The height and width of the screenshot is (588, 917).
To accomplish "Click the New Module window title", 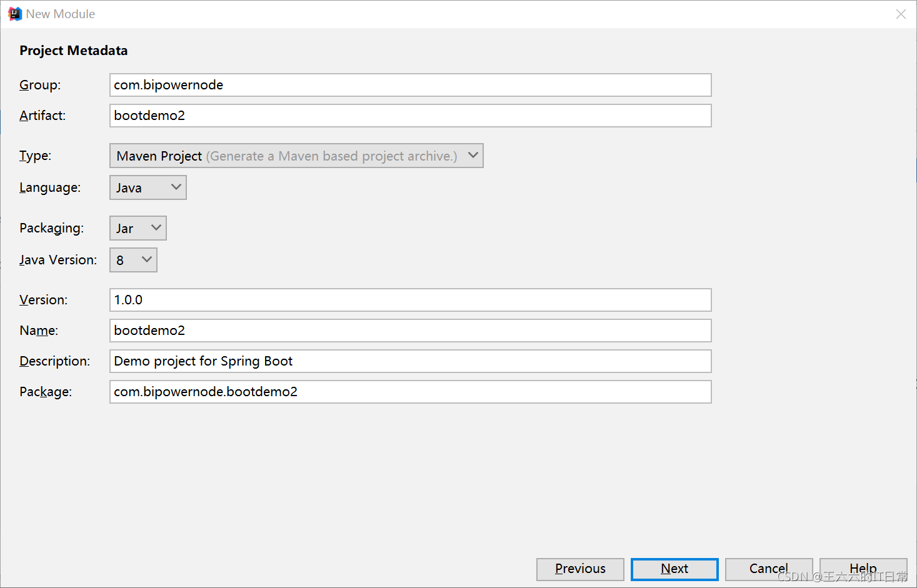I will pyautogui.click(x=61, y=14).
